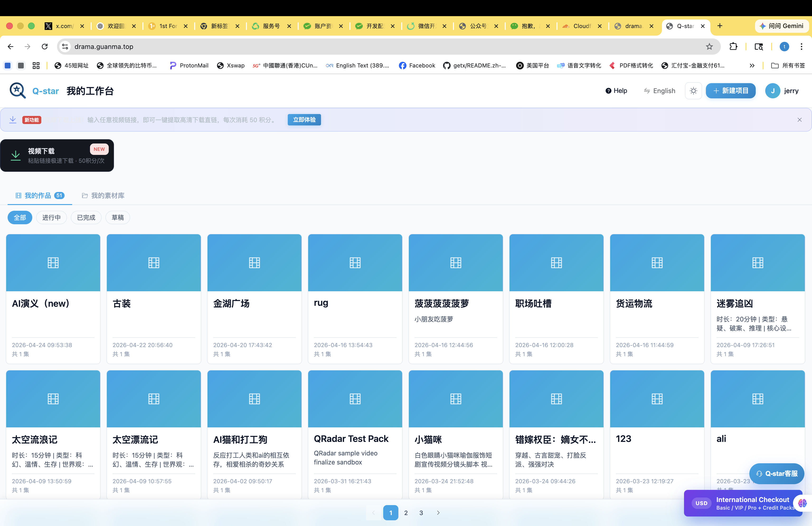The image size is (812, 526).
Task: Click the 错嫁权臣 project title
Action: click(555, 440)
